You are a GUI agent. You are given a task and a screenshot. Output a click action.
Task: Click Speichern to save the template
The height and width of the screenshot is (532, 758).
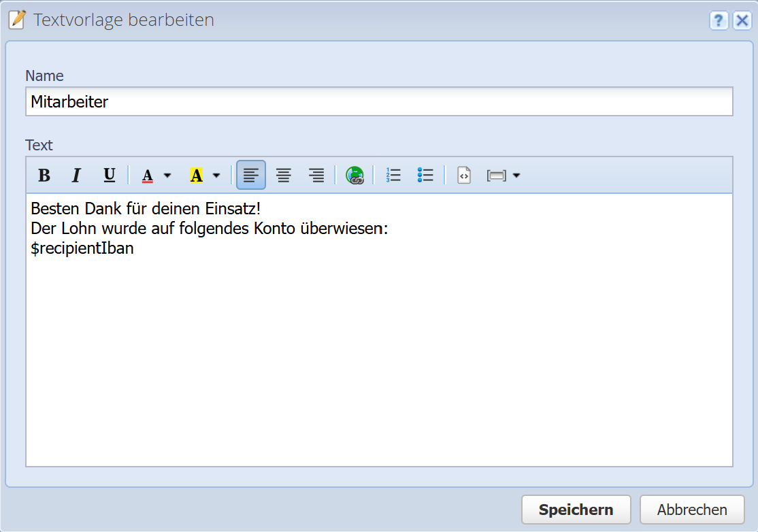click(x=576, y=510)
